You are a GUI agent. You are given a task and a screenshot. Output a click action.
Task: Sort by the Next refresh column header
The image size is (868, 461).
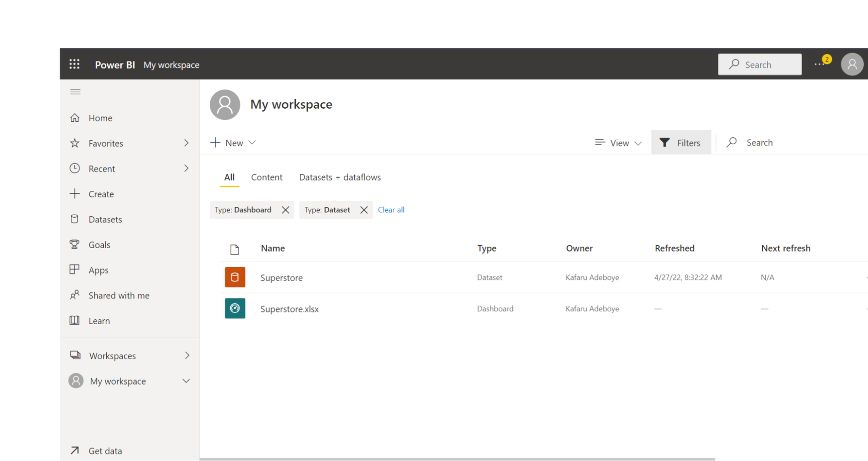pos(785,248)
